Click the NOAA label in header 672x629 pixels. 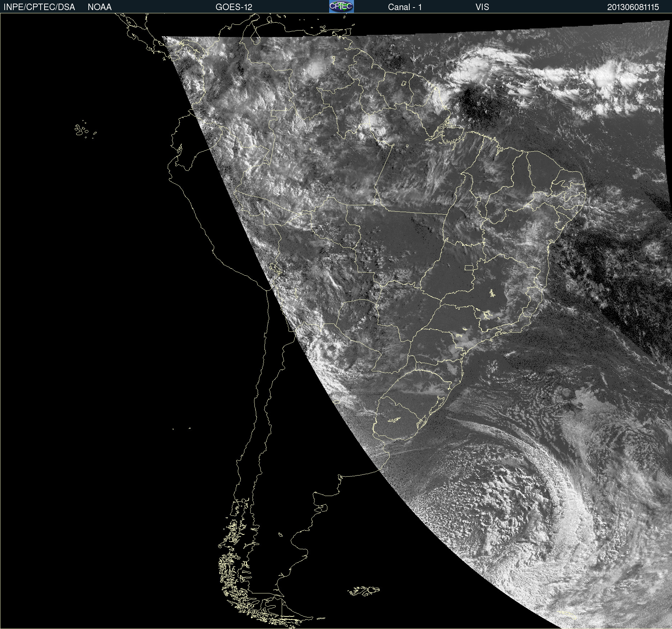click(x=100, y=7)
